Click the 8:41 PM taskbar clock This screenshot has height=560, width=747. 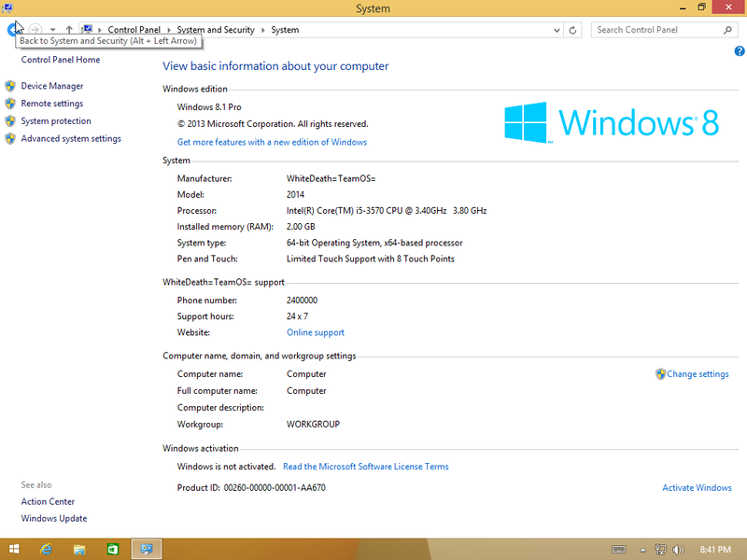coord(715,550)
